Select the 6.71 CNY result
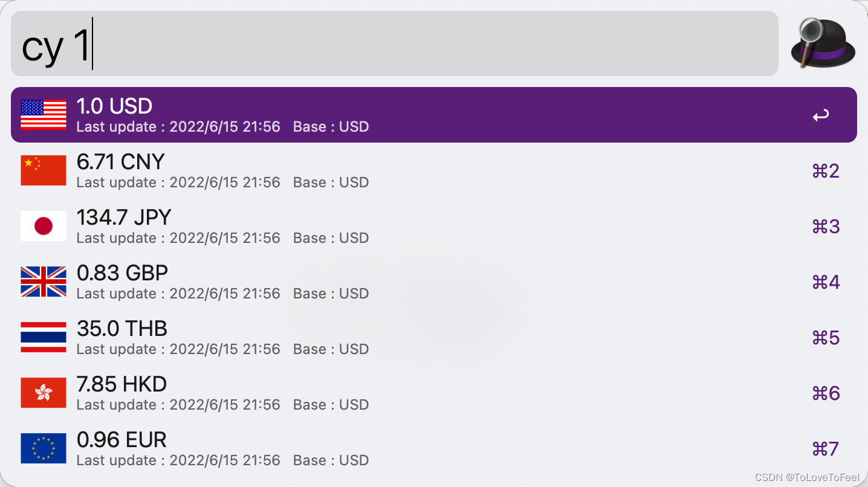 pyautogui.click(x=434, y=170)
